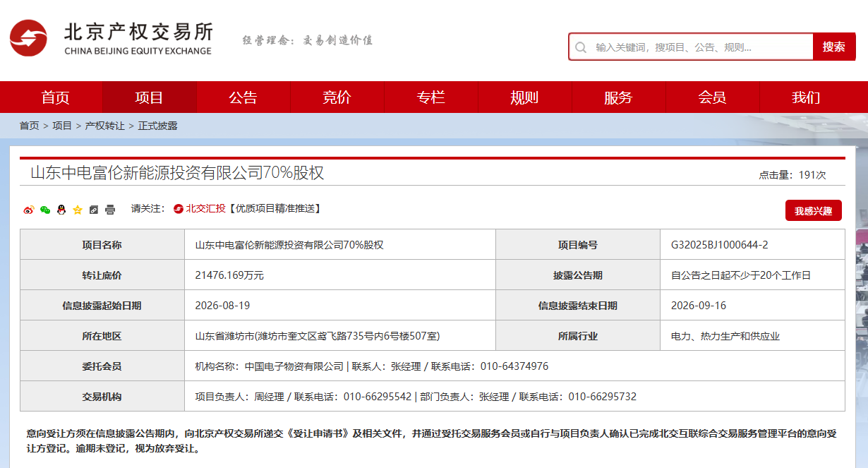Click the 点击量：191次 text
The height and width of the screenshot is (468, 868).
click(x=792, y=175)
